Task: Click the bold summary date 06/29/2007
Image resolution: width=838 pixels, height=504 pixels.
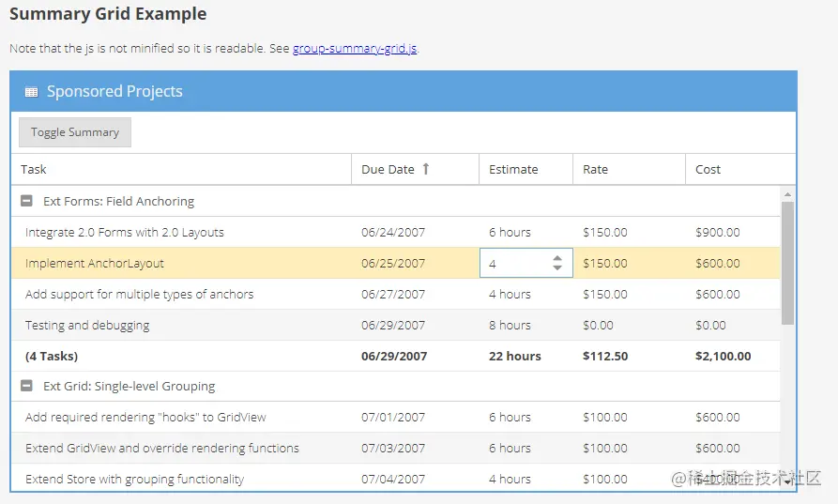Action: point(394,357)
